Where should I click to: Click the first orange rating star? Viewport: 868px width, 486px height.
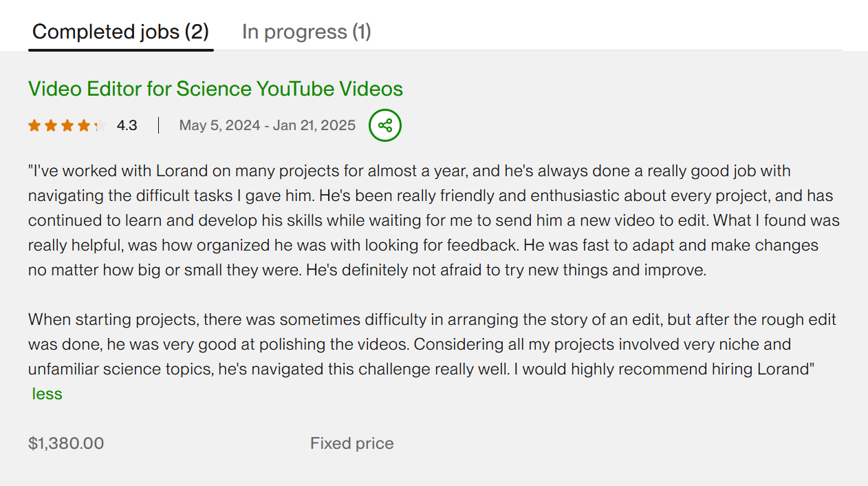click(x=34, y=125)
